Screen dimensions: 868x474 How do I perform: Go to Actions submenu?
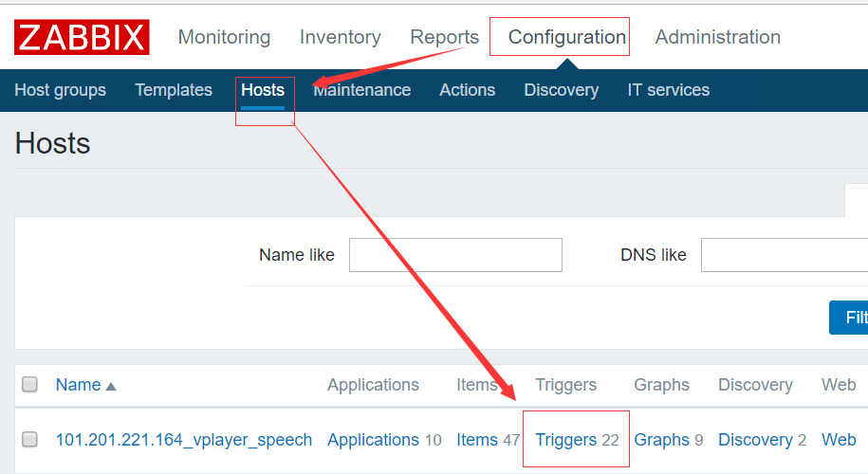coord(468,90)
